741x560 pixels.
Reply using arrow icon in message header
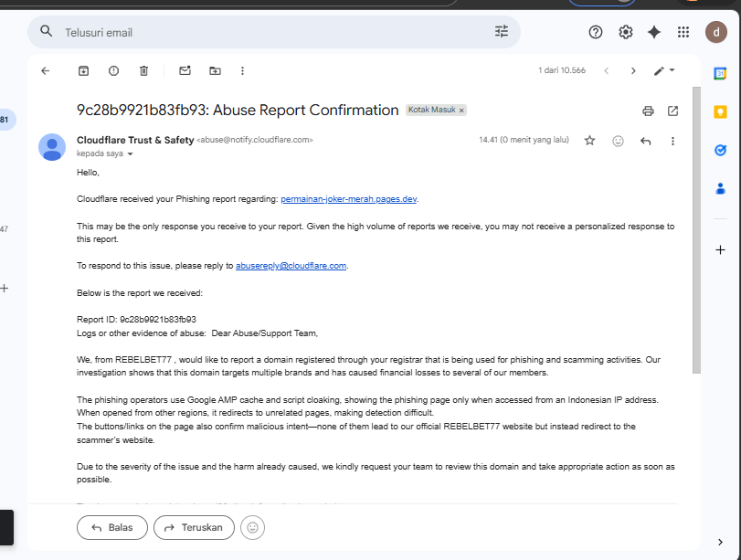click(646, 141)
